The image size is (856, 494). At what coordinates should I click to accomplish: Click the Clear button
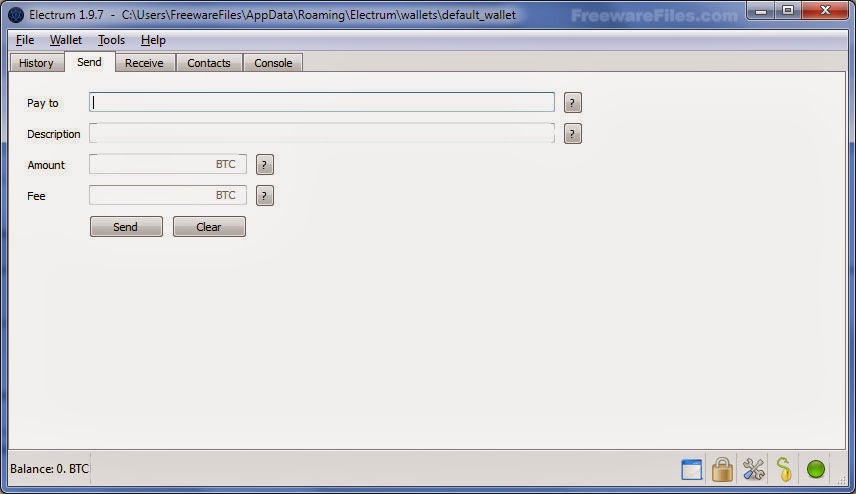point(209,227)
